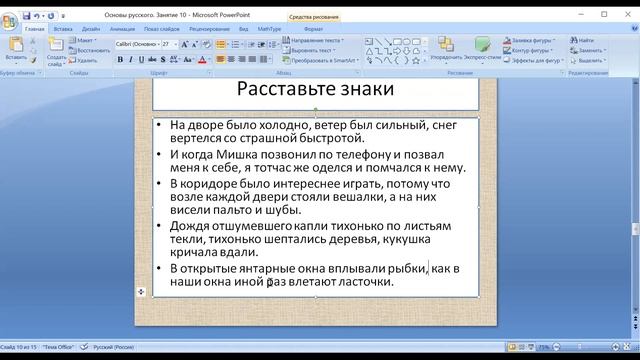Open the line spacing dropdown
The image size is (640, 360).
tap(273, 44)
